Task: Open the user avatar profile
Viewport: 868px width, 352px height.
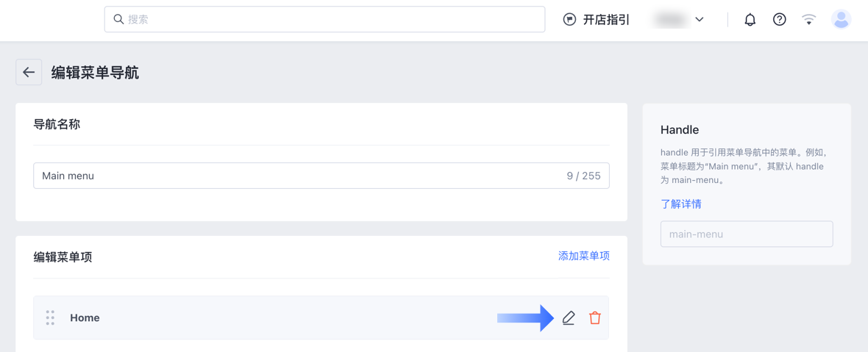Action: (841, 20)
